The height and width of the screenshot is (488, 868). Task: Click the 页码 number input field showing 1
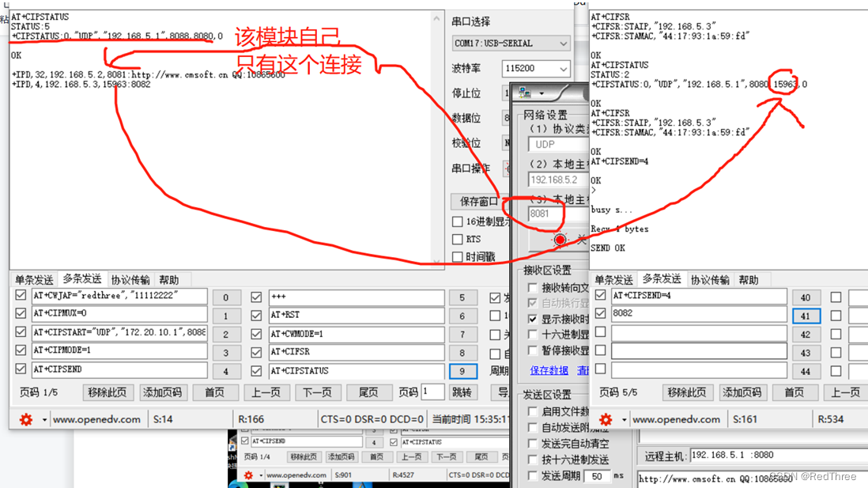pyautogui.click(x=432, y=392)
